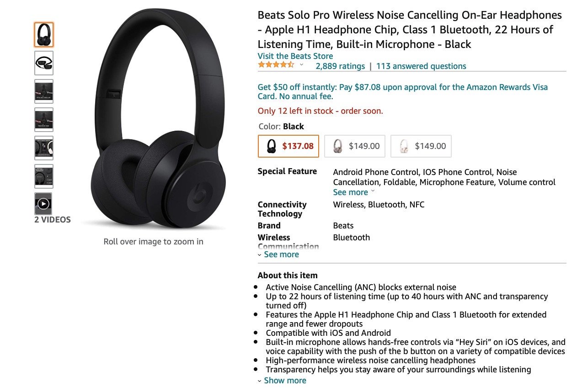The height and width of the screenshot is (392, 577).
Task: View the fourth product image thumbnail
Action: tap(44, 120)
